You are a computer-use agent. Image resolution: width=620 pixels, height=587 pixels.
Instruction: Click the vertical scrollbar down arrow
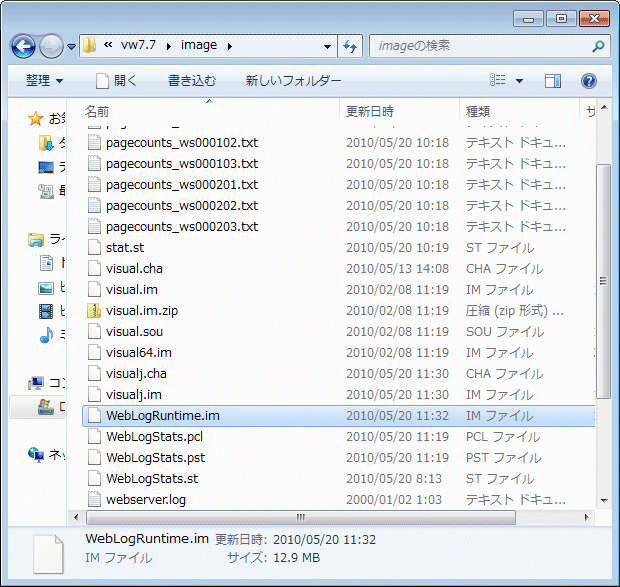(x=603, y=499)
